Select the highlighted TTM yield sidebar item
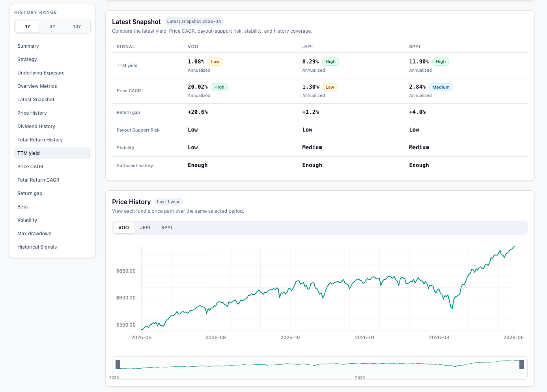This screenshot has height=392, width=547. click(x=52, y=153)
